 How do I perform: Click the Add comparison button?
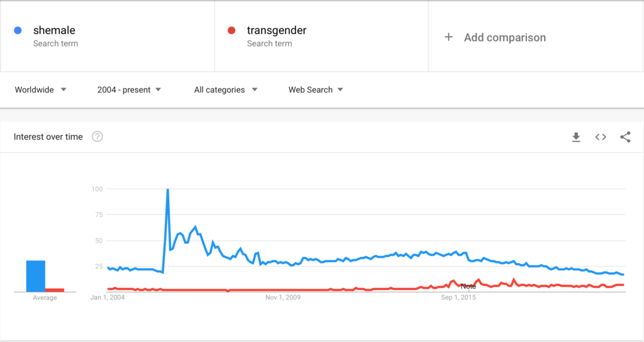point(504,37)
